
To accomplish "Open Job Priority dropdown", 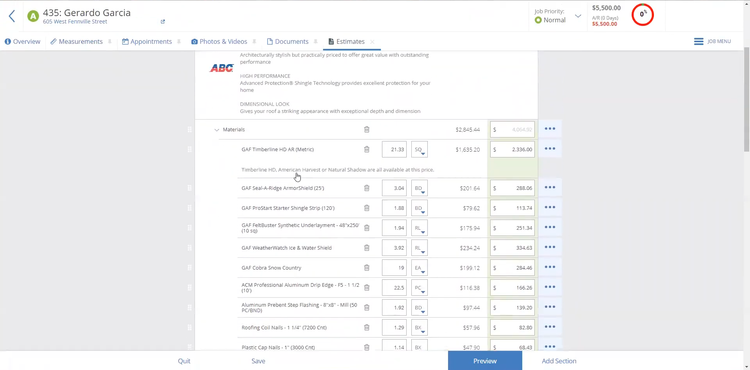I will 578,16.
